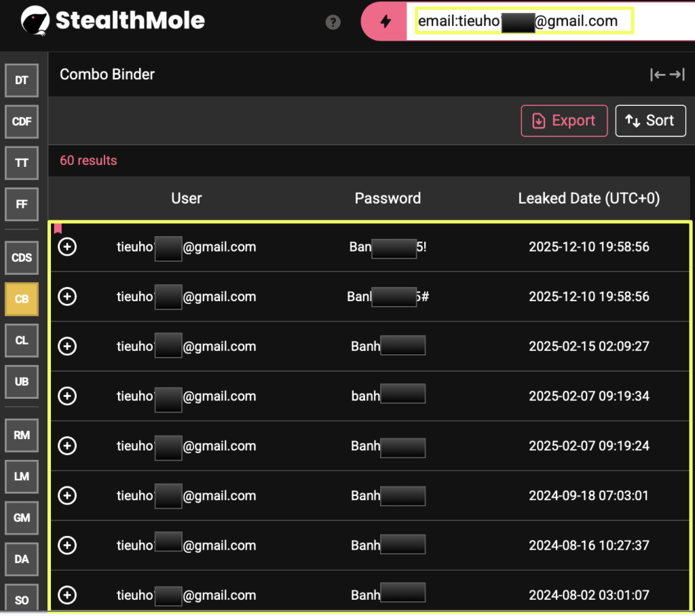This screenshot has height=616, width=695.
Task: Click the lowercase banh password cell
Action: (x=388, y=395)
